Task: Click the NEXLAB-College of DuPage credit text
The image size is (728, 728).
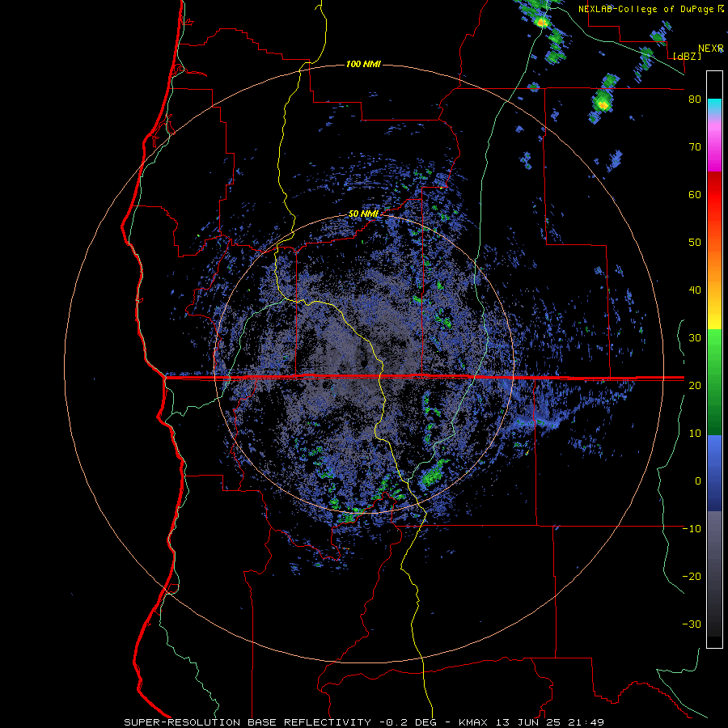Action: click(647, 9)
